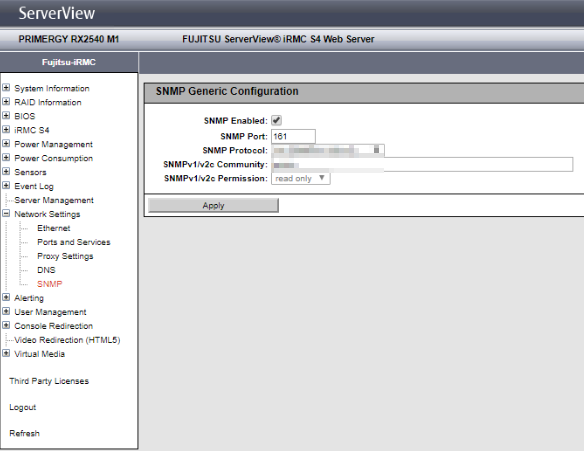This screenshot has height=451, width=584.
Task: Expand the Alerting tree node
Action: 6,297
